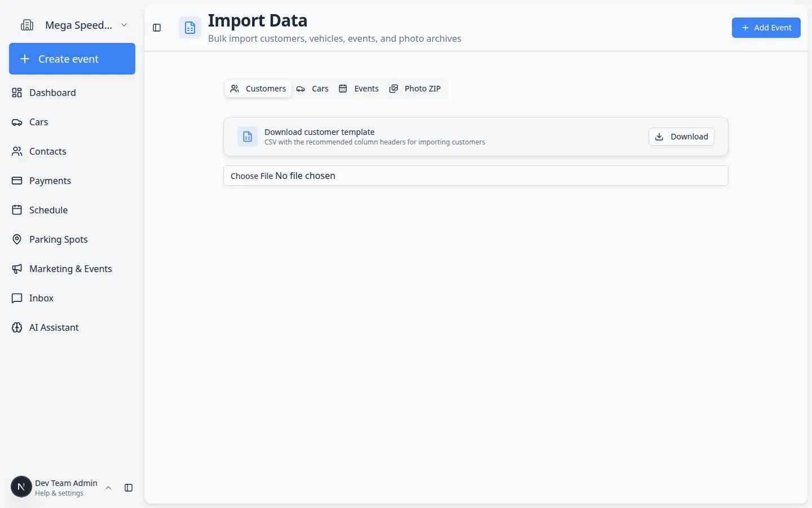Click the N user avatar
The height and width of the screenshot is (508, 812).
(21, 487)
